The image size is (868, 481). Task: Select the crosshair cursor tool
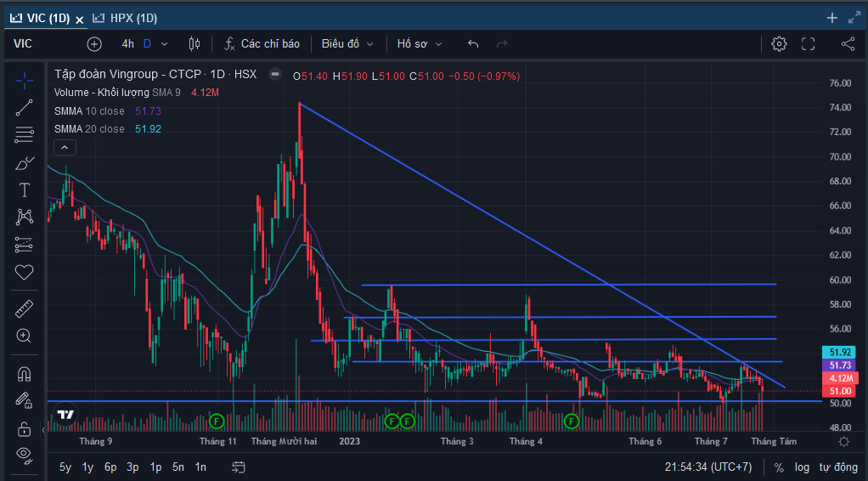(x=25, y=81)
